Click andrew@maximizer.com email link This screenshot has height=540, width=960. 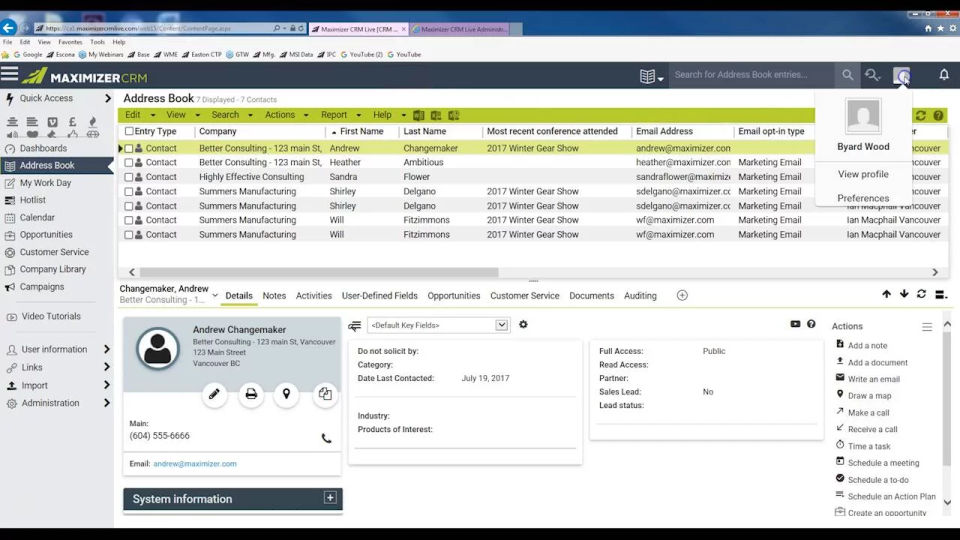(x=195, y=463)
